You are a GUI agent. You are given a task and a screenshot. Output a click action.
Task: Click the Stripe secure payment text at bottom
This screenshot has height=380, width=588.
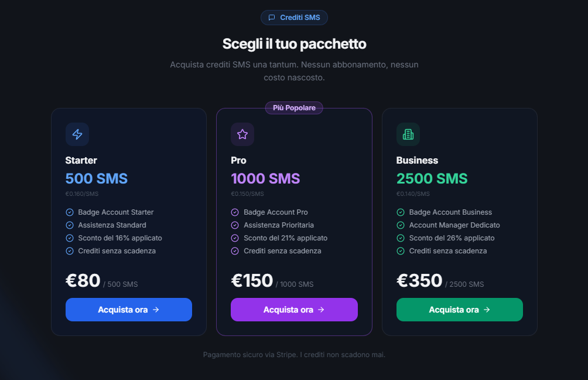pyautogui.click(x=294, y=355)
